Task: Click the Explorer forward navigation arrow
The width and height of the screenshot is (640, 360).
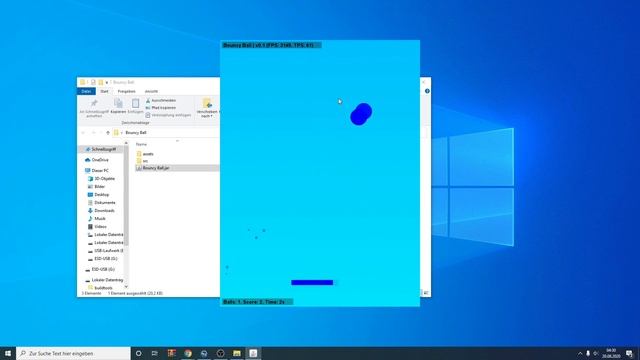Action: [x=93, y=133]
